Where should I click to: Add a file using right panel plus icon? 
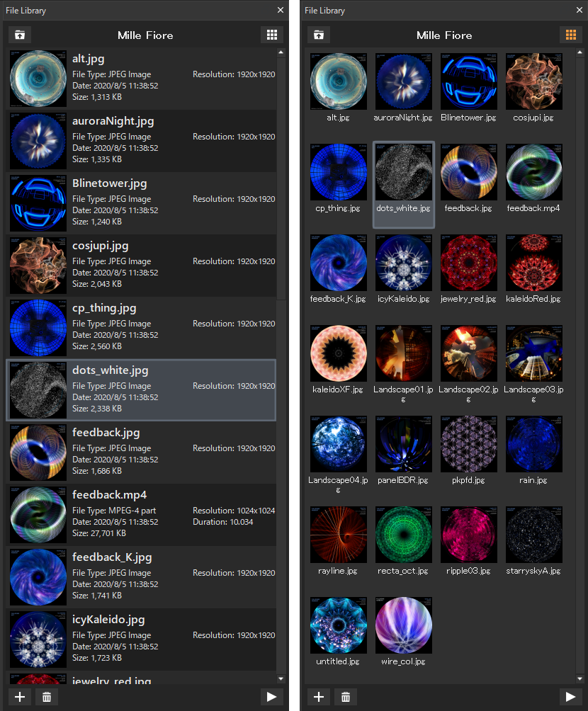pos(319,697)
